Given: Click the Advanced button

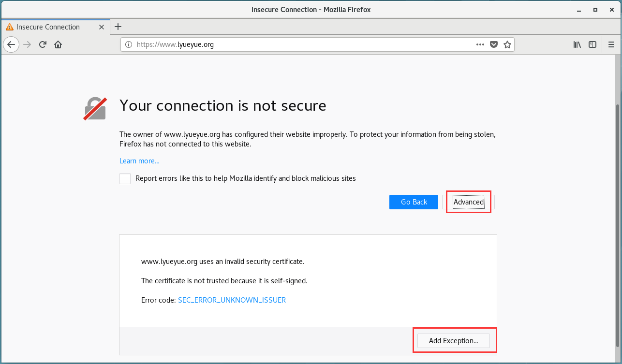Looking at the screenshot, I should click(468, 202).
